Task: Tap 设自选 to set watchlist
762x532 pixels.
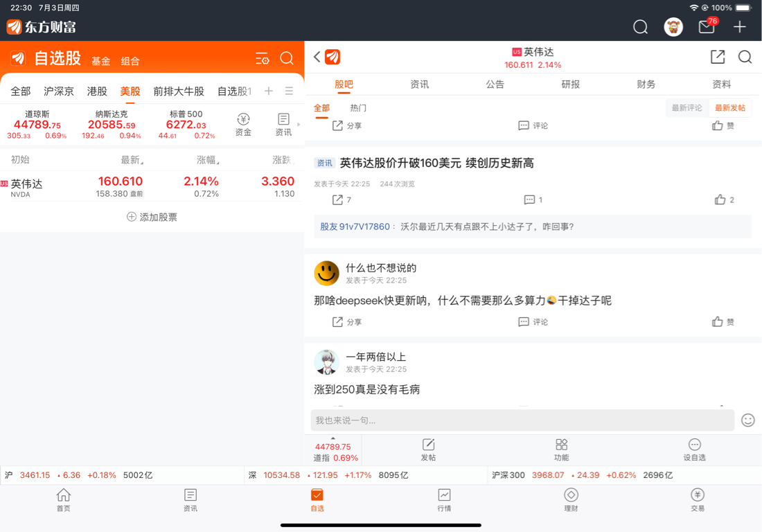Action: click(694, 450)
